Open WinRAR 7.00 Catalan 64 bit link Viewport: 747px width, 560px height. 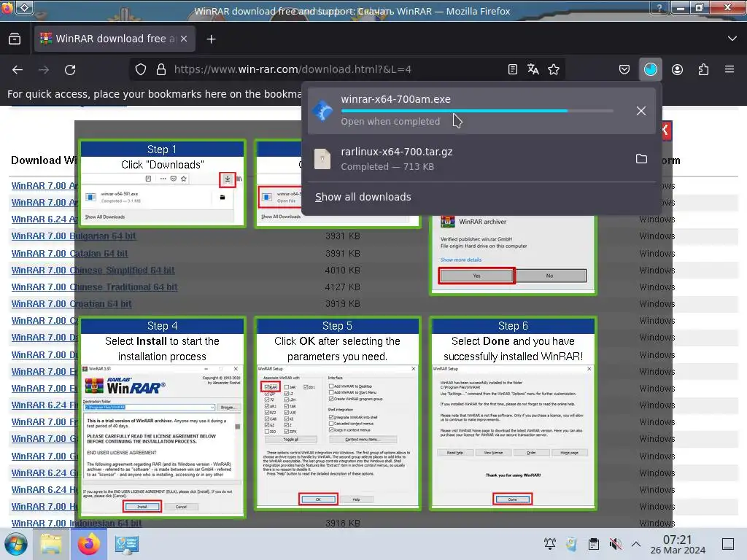(69, 253)
